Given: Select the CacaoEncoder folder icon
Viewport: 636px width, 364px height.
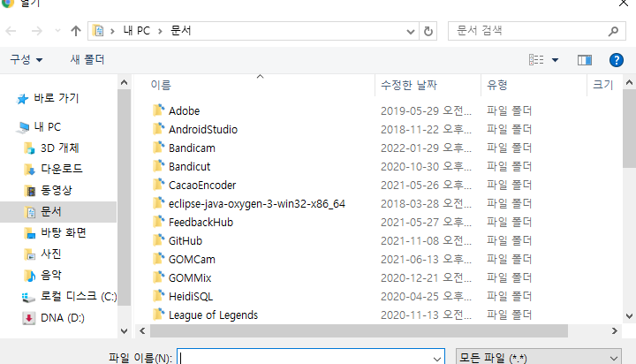Looking at the screenshot, I should (x=159, y=185).
